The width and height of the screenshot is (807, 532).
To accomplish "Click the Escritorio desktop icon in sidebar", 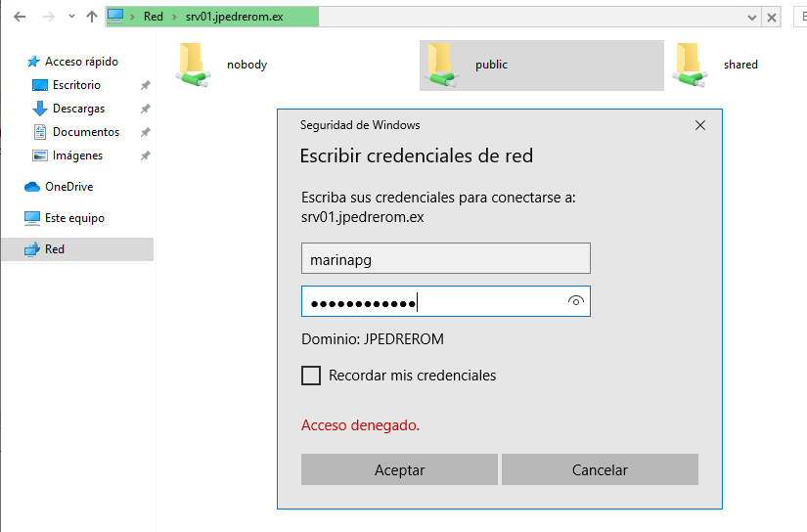I will coord(40,85).
